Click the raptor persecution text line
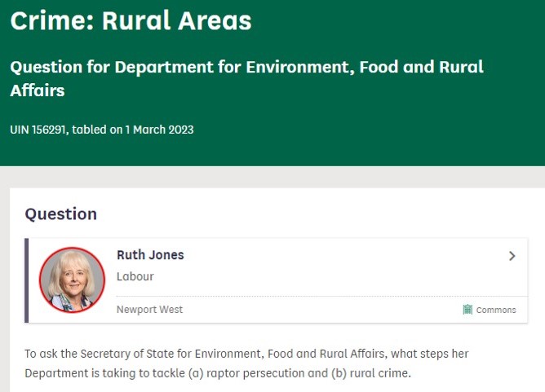Image resolution: width=545 pixels, height=392 pixels. coord(217,373)
